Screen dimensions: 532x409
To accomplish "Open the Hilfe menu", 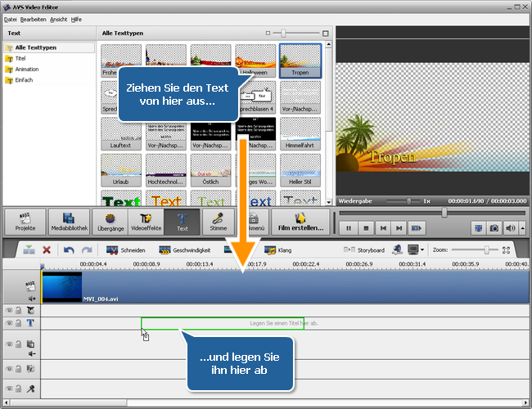I will click(76, 20).
